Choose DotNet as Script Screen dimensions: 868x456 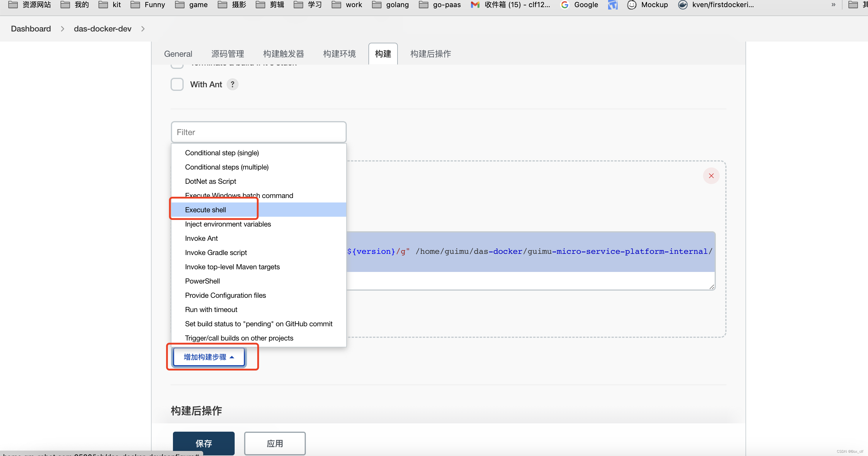click(x=258, y=181)
